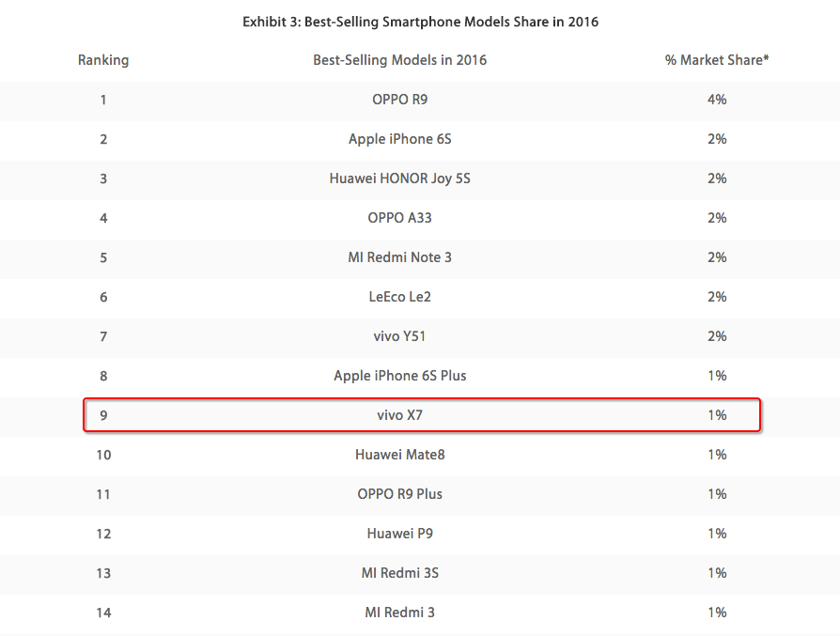Click the Apple iPhone 6S model name
Viewport: 840px width, 636px height.
click(399, 139)
